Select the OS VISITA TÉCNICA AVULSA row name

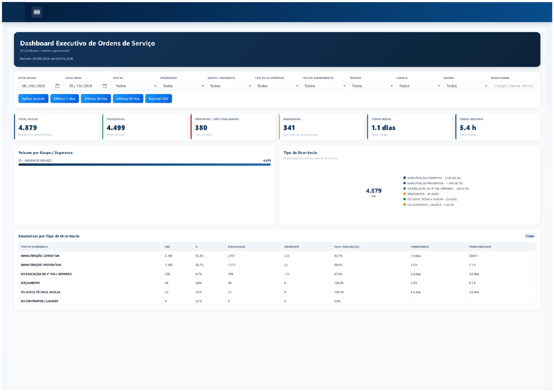41,292
